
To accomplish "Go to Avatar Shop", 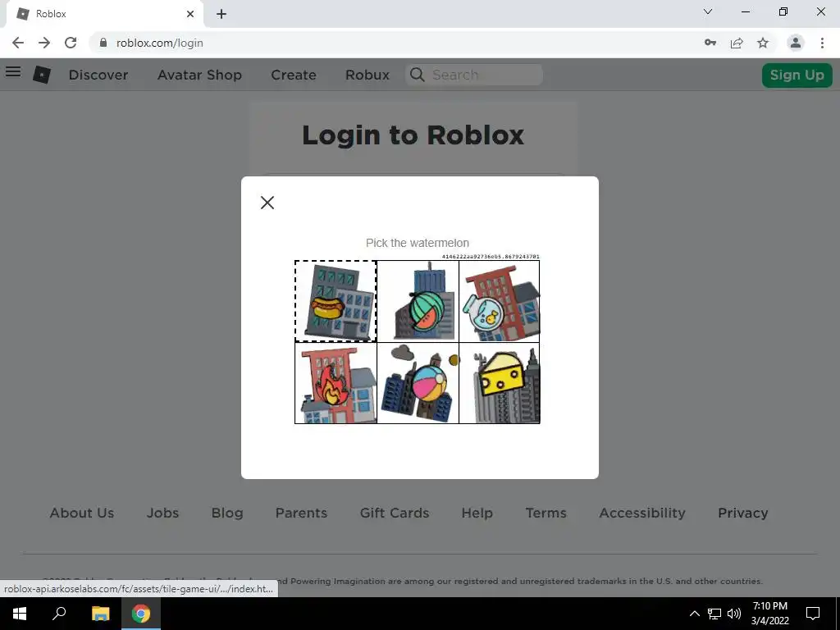I will (199, 75).
